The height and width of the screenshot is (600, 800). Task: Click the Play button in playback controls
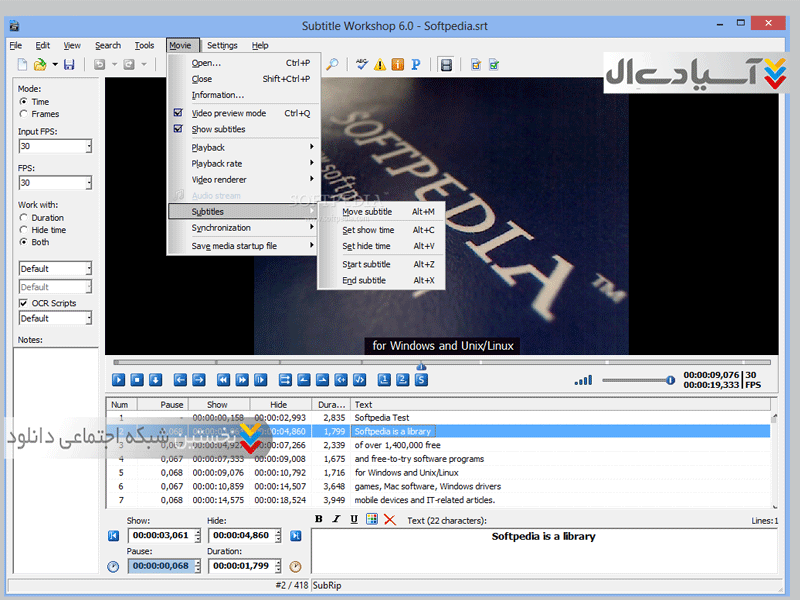(118, 379)
